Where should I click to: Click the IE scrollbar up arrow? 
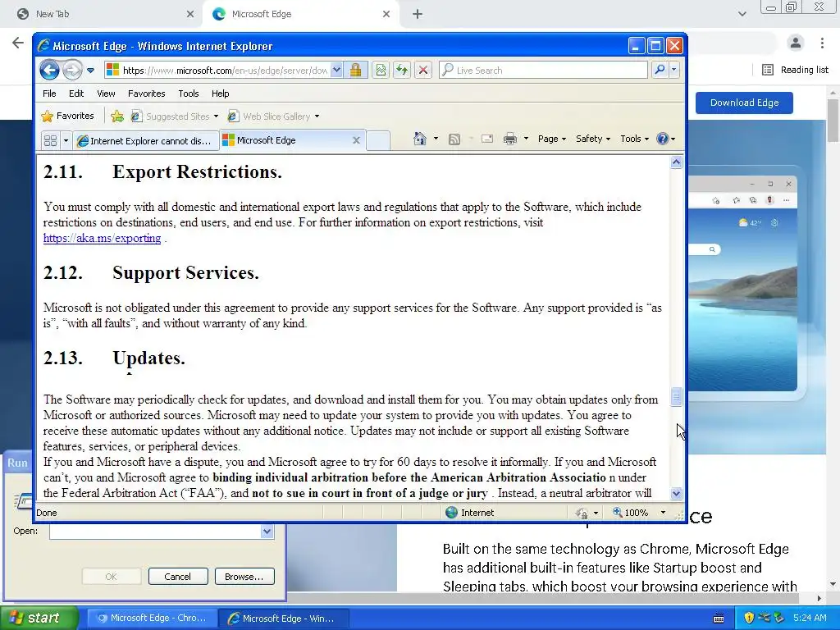click(676, 162)
